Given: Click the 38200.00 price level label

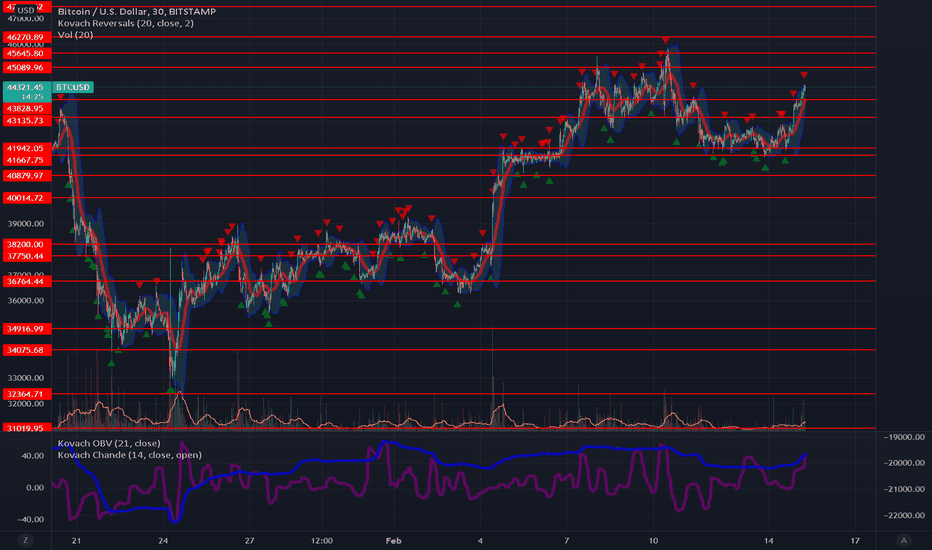Looking at the screenshot, I should pos(27,244).
